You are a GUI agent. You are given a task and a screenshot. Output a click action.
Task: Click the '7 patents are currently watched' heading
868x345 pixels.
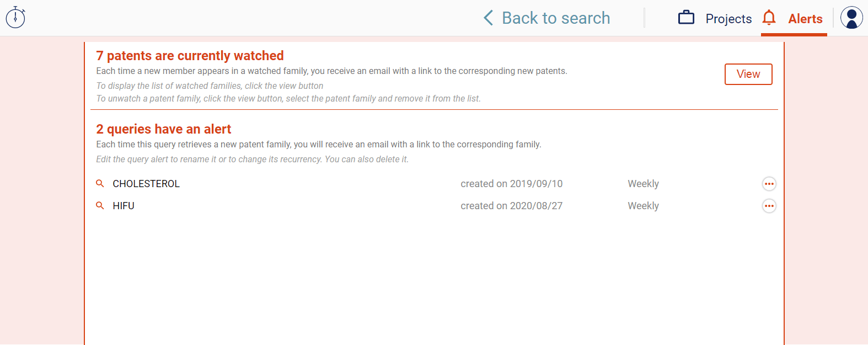tap(190, 56)
